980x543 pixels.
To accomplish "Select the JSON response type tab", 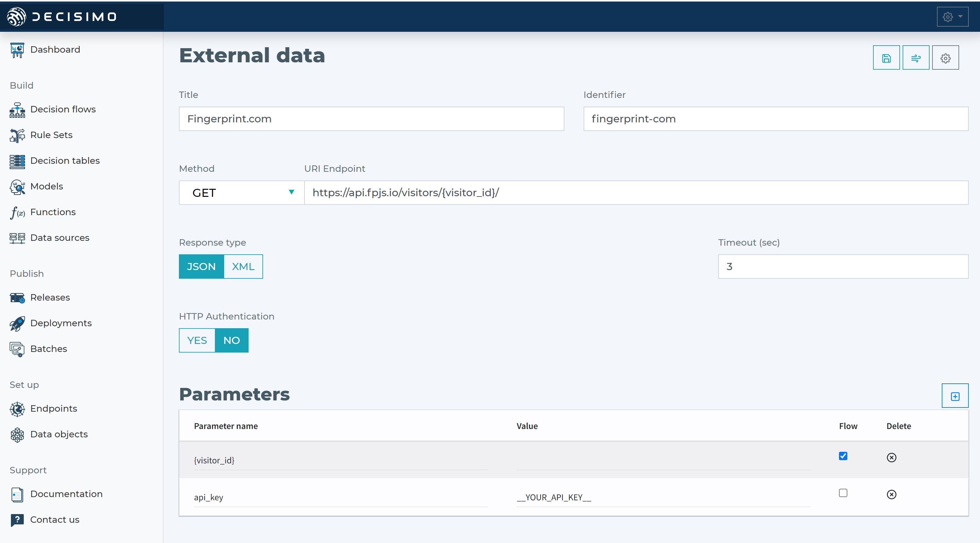I will coord(201,266).
